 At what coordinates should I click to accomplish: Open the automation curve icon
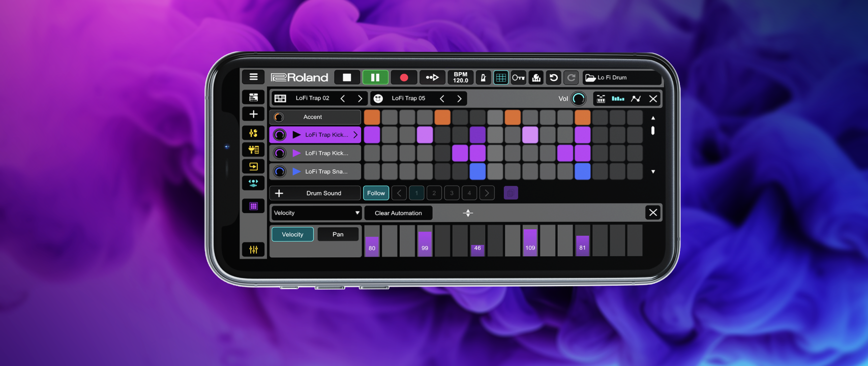[636, 99]
